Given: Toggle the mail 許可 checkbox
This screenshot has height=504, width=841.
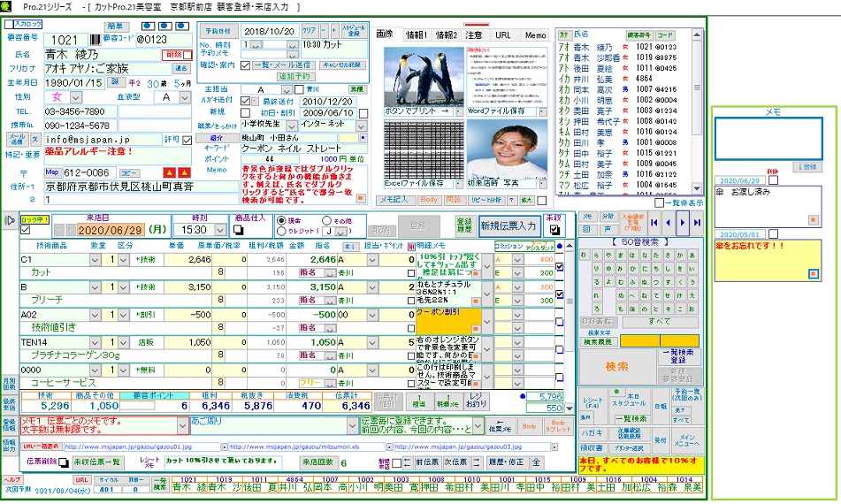Looking at the screenshot, I should click(x=187, y=140).
